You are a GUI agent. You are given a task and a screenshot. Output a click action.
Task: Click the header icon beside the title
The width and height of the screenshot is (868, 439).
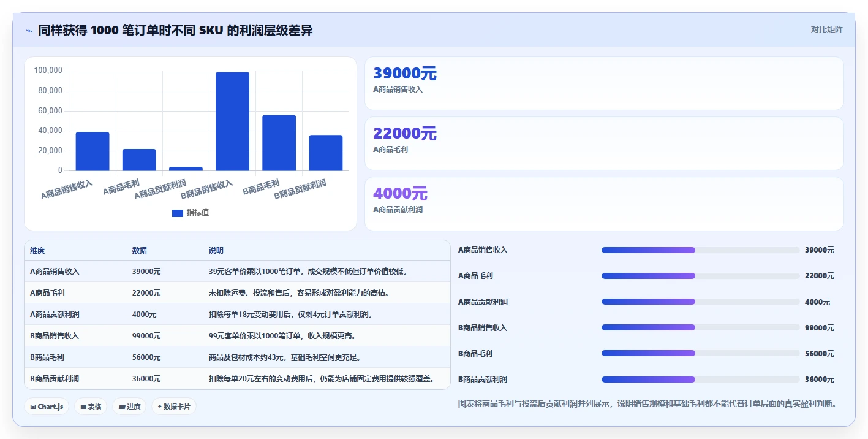pos(29,30)
